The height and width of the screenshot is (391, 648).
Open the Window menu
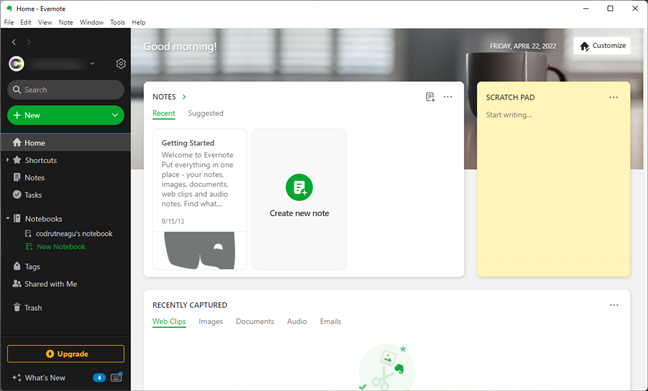click(x=92, y=22)
